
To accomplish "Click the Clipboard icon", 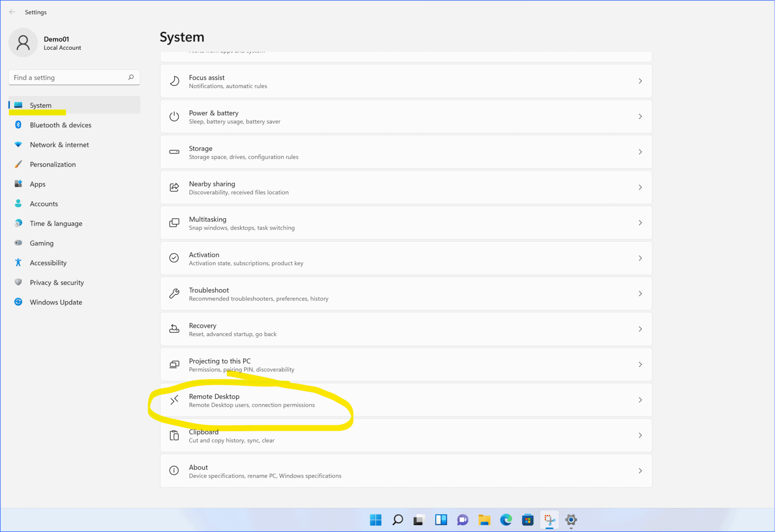I will [x=174, y=436].
